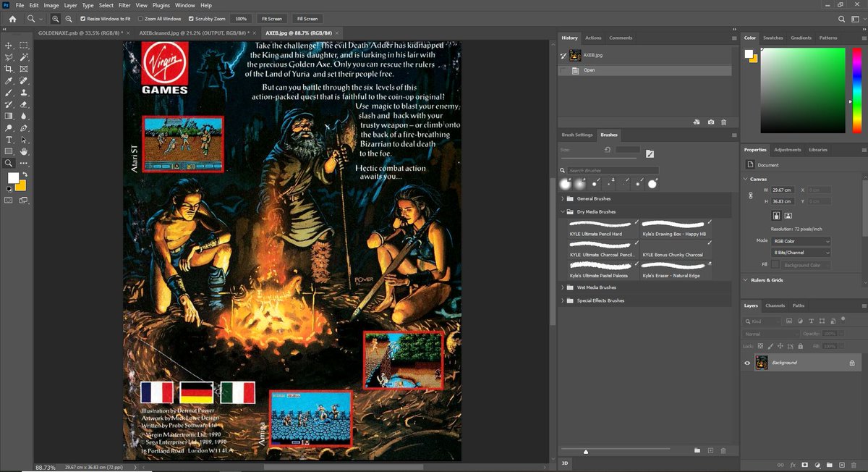Screen dimensions: 868x472
Task: Open the color Mode dropdown (RGB Color)
Action: (x=801, y=240)
